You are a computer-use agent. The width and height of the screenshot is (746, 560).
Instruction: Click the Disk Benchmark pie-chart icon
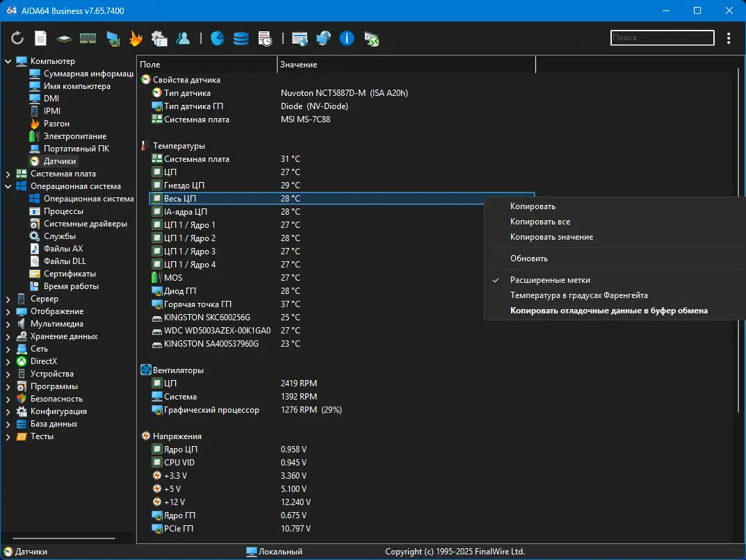click(x=217, y=38)
